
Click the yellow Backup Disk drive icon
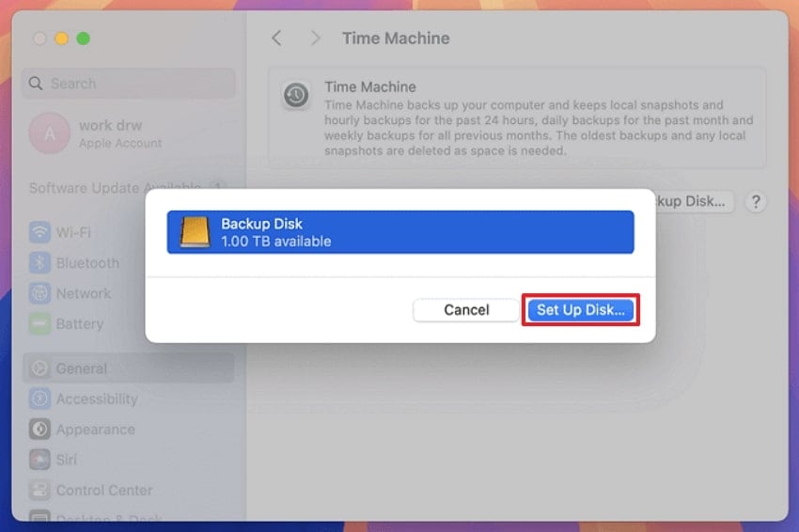click(195, 232)
